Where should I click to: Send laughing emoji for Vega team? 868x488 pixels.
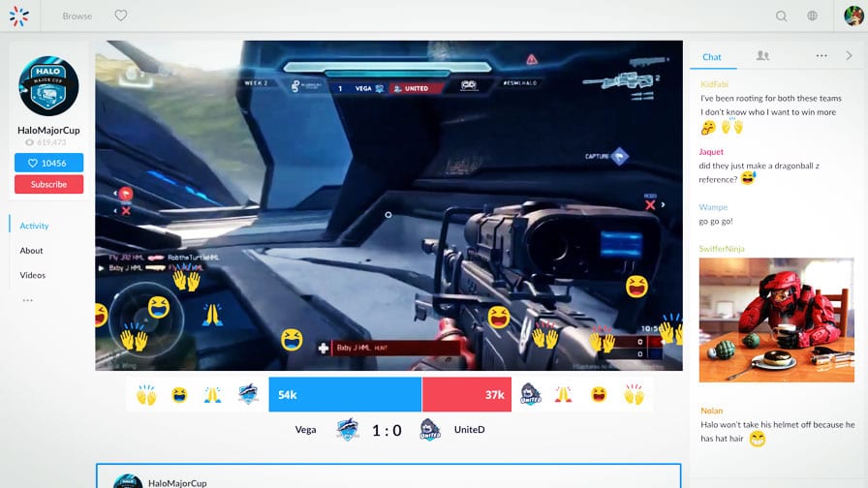coord(179,394)
